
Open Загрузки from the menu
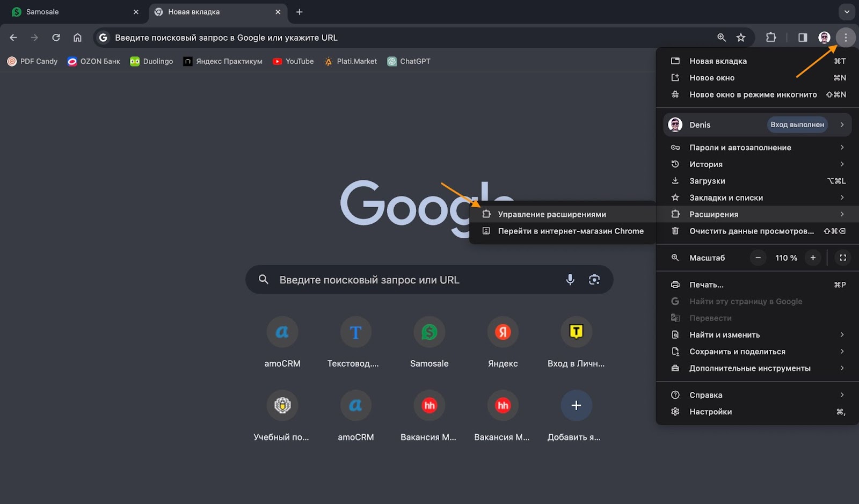tap(758, 181)
